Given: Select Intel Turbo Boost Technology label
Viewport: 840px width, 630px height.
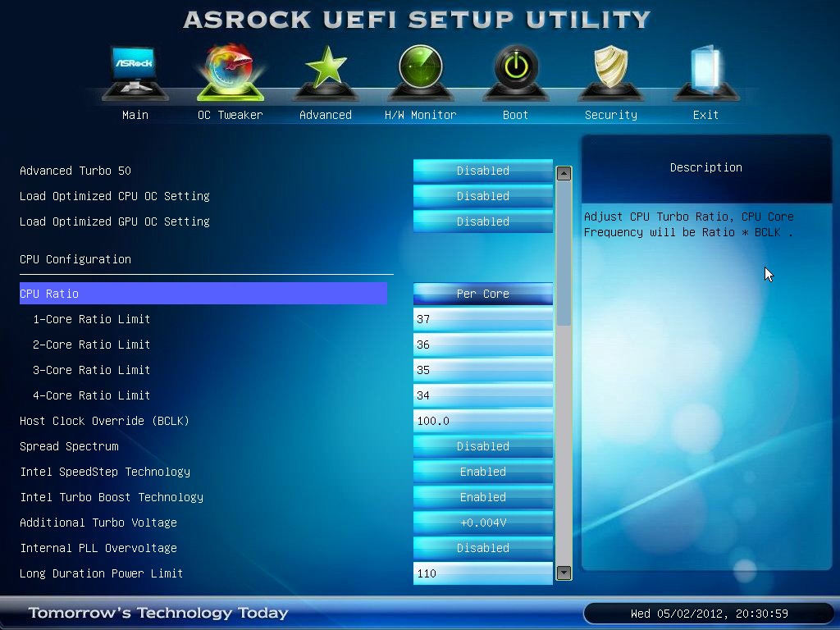Looking at the screenshot, I should pyautogui.click(x=112, y=497).
